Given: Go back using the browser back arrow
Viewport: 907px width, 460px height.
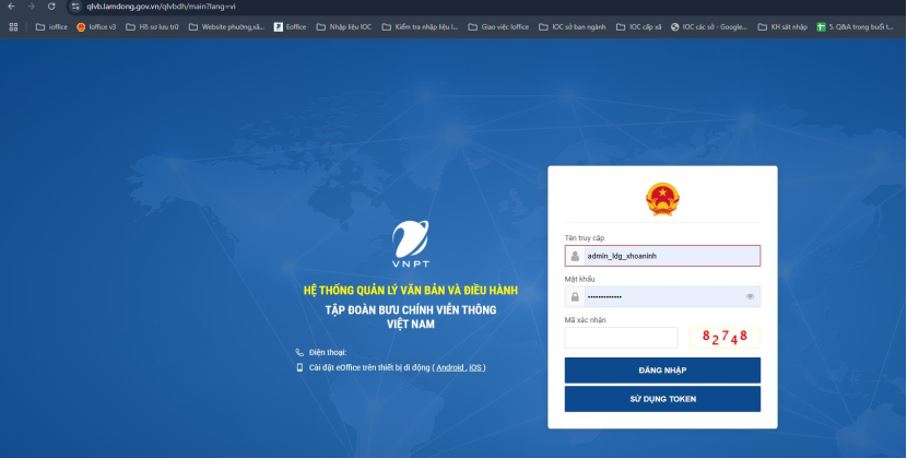Looking at the screenshot, I should [11, 7].
